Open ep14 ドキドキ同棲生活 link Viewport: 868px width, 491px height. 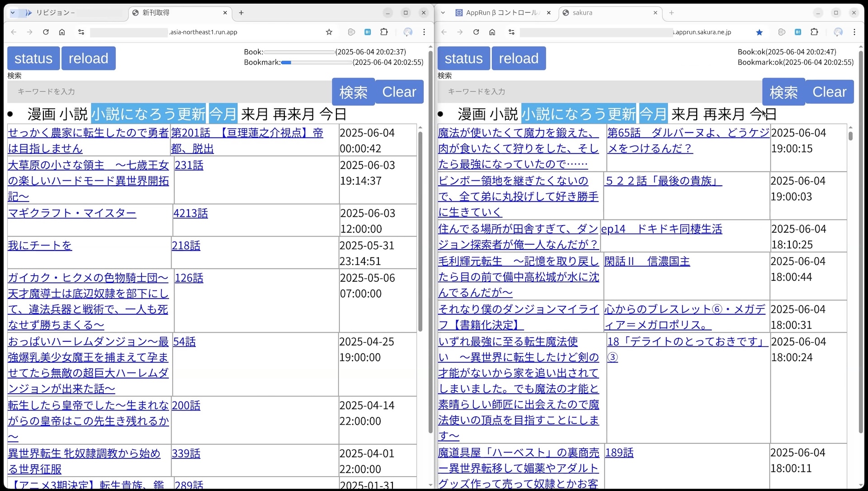(662, 229)
